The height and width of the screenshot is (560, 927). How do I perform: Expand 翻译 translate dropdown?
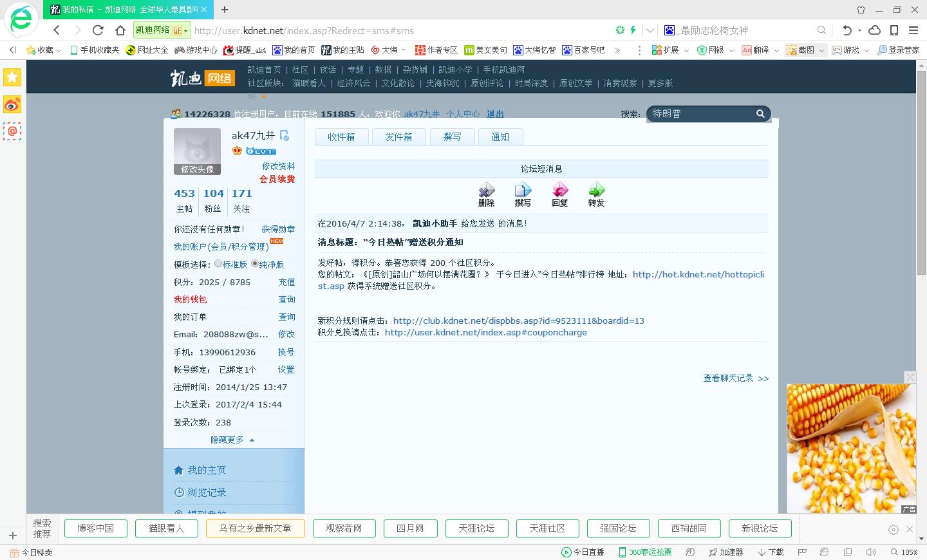click(x=776, y=50)
